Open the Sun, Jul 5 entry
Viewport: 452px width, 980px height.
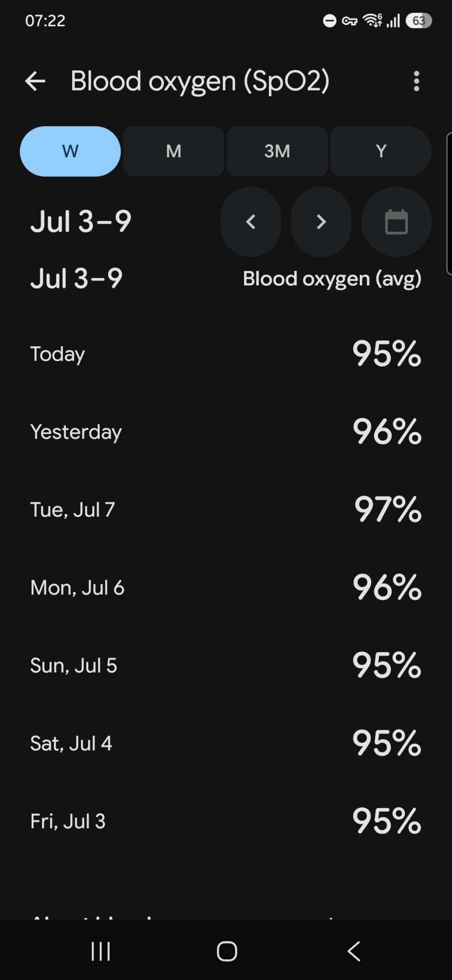point(226,665)
